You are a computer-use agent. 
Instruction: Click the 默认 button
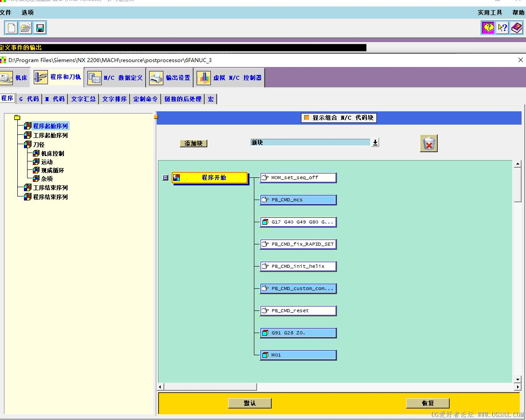pyautogui.click(x=249, y=403)
